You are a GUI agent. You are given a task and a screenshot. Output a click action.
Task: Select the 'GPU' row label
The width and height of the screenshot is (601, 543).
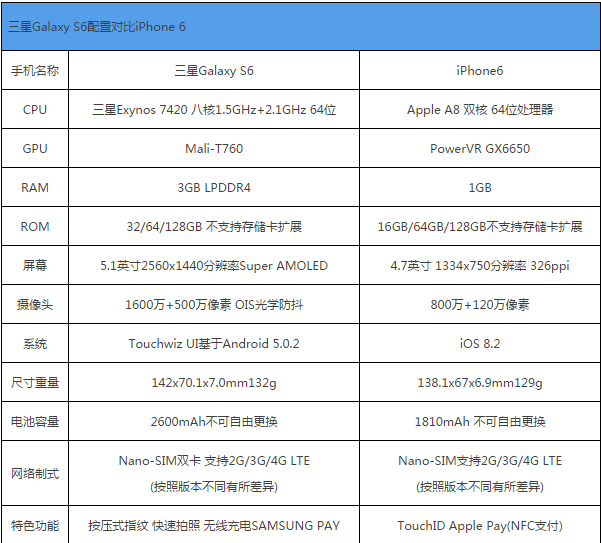(x=35, y=149)
